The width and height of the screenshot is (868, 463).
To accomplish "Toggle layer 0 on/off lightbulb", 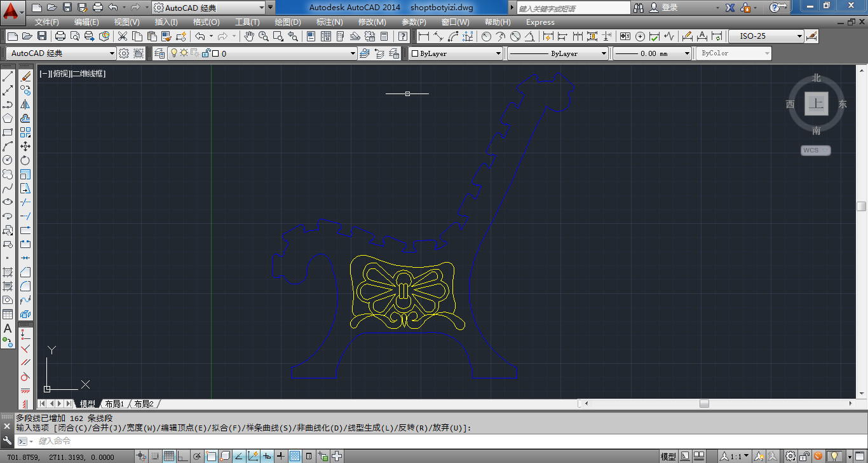I will click(x=173, y=53).
